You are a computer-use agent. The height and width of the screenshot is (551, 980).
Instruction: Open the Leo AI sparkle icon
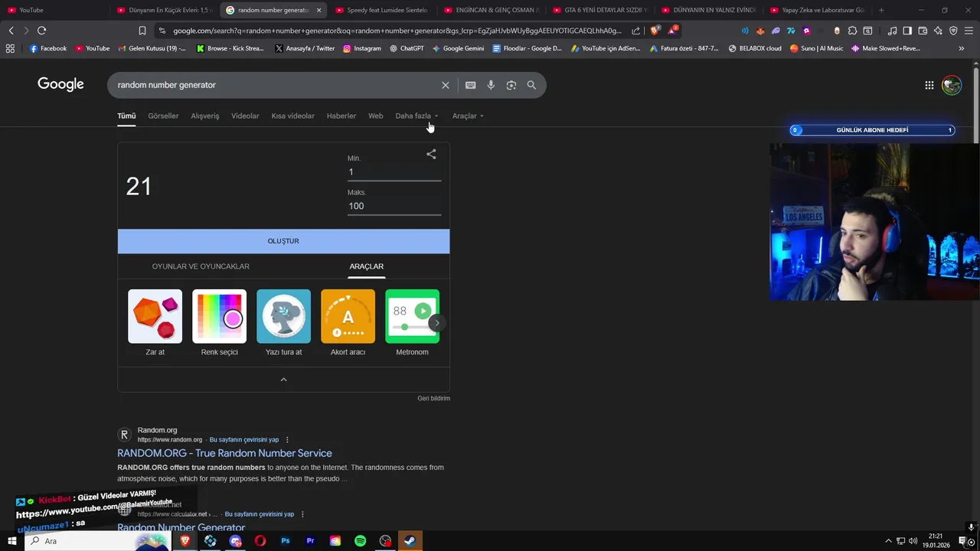(938, 31)
